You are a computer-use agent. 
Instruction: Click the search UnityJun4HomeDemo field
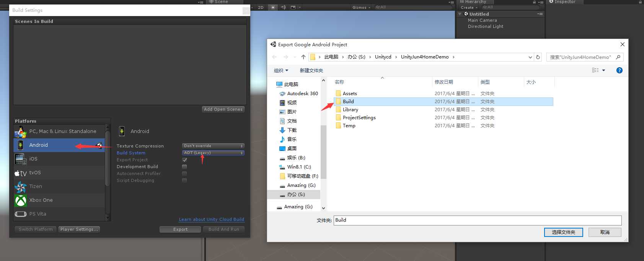[585, 57]
